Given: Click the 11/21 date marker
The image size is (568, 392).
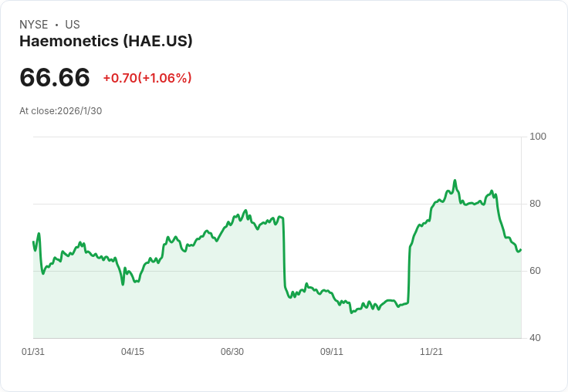Looking at the screenshot, I should point(431,352).
